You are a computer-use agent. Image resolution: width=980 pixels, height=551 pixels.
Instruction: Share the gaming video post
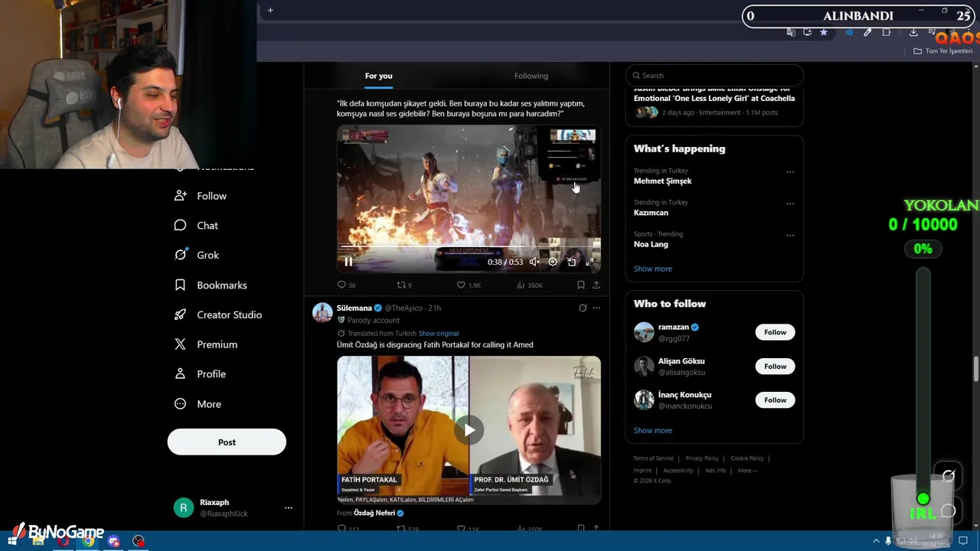click(x=596, y=285)
